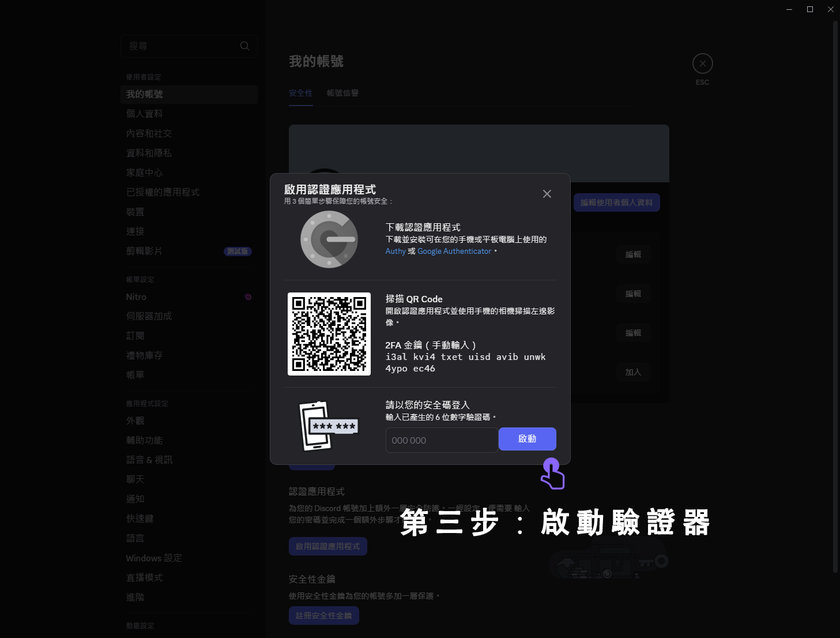Select 聊天 in the sidebar
Viewport: 840px width, 638px height.
(189, 479)
